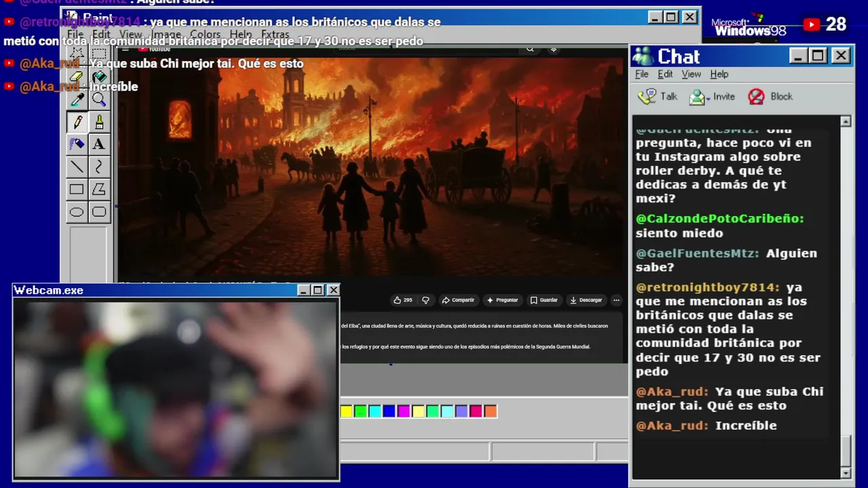The width and height of the screenshot is (868, 488).
Task: Select the rectangular Select tool in Paint
Action: pyautogui.click(x=99, y=54)
